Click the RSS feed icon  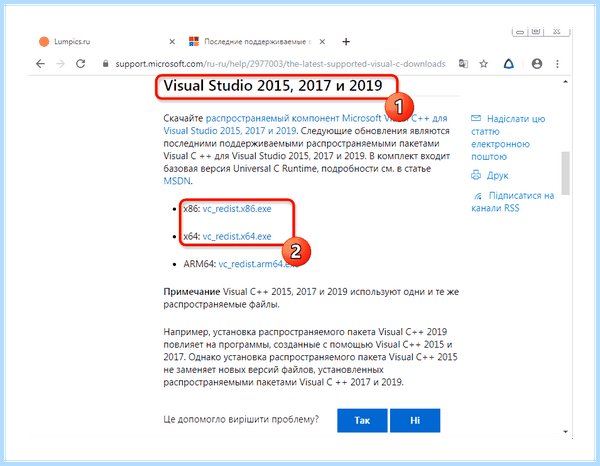pyautogui.click(x=478, y=196)
